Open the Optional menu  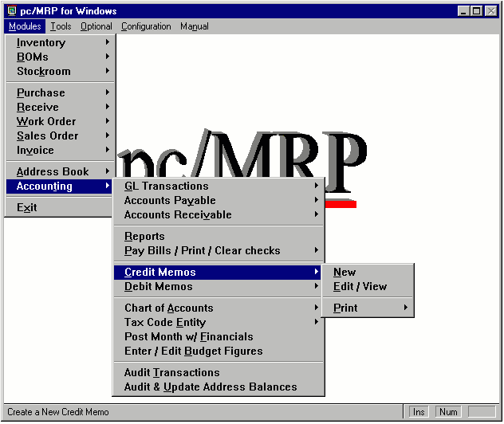pyautogui.click(x=96, y=26)
